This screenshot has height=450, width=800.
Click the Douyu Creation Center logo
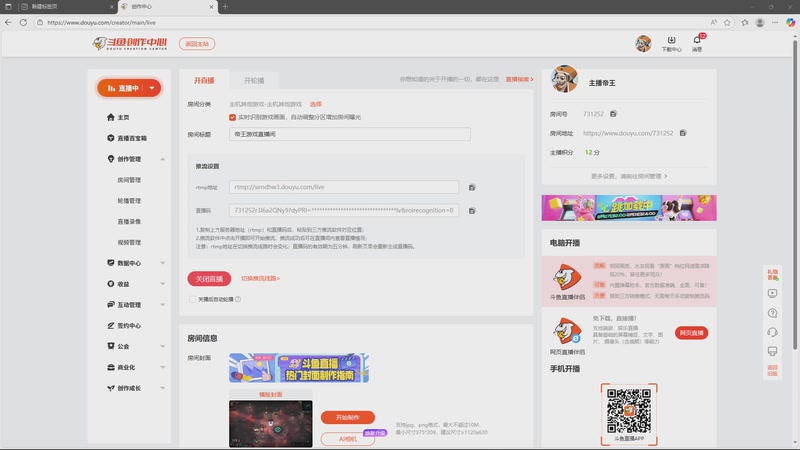tap(130, 43)
